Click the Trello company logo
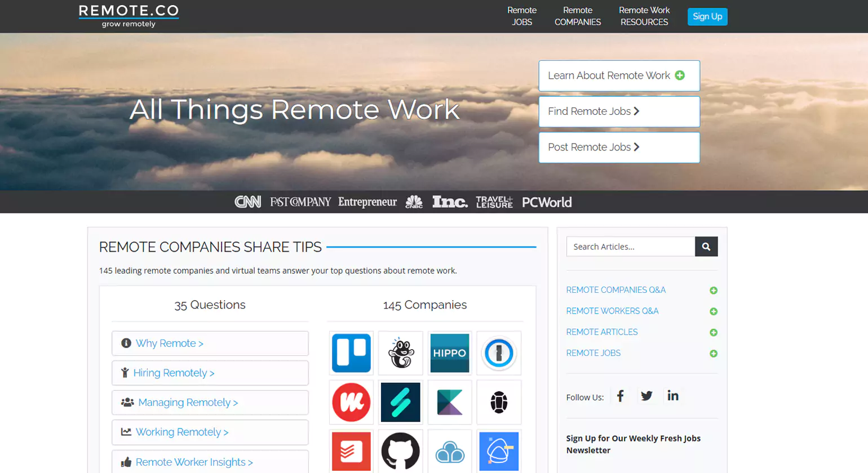The image size is (868, 473). pos(352,354)
